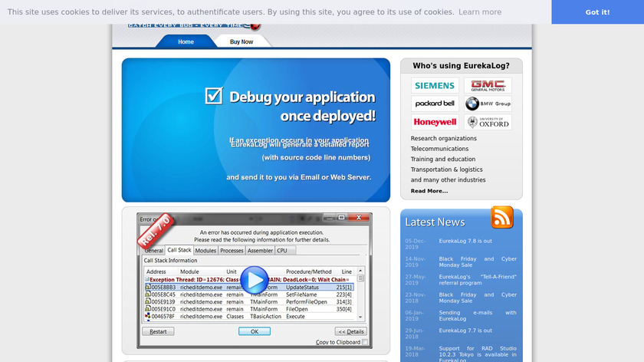The image size is (644, 362).
Task: Click the call stack scrollbar down arrow
Action: (x=360, y=317)
